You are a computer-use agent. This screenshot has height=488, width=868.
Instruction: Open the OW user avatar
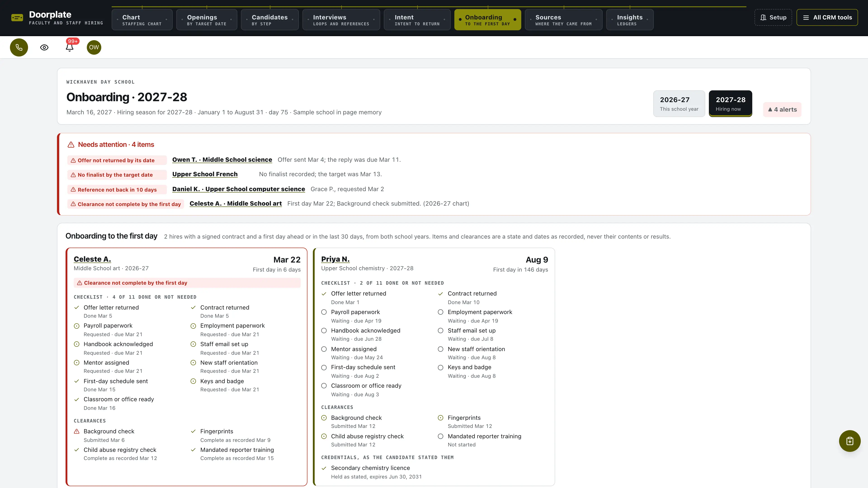coord(94,47)
